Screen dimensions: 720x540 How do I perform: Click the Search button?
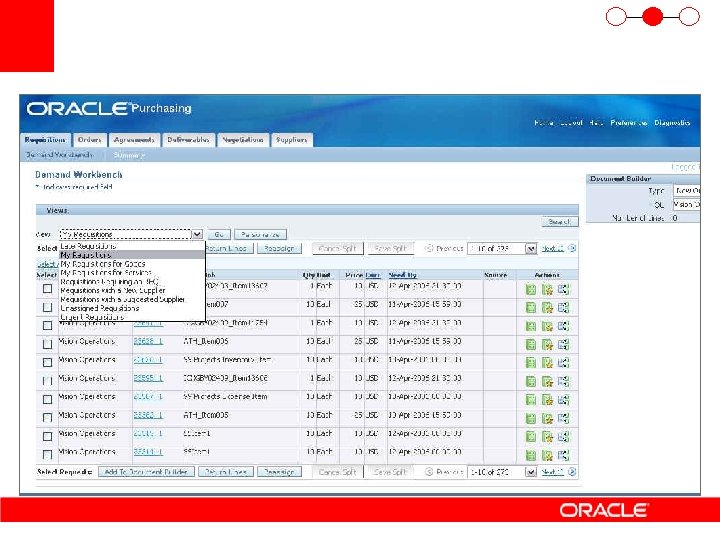coord(560,222)
